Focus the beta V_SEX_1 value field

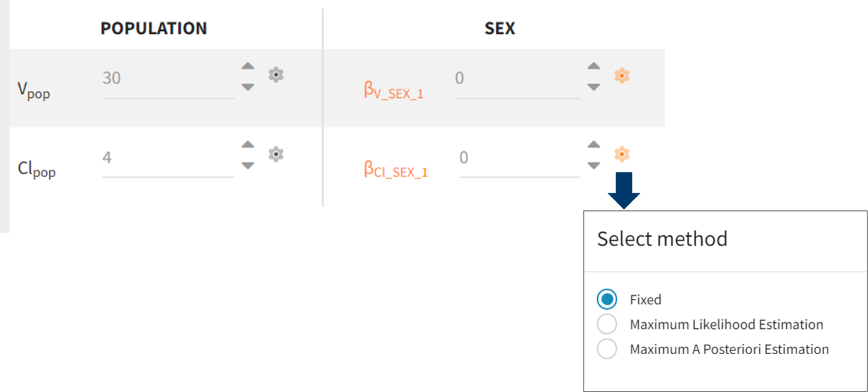tap(517, 78)
